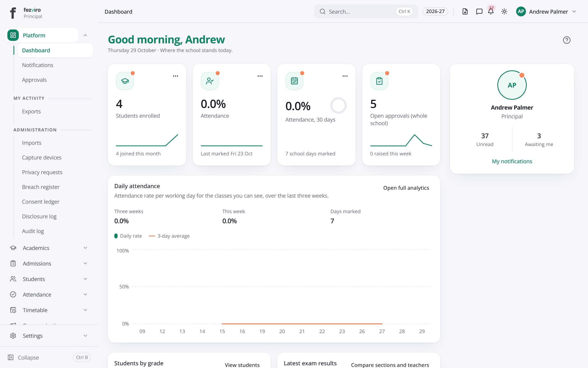Open more options on Attendance 30 days card
The image size is (588, 368).
(345, 76)
